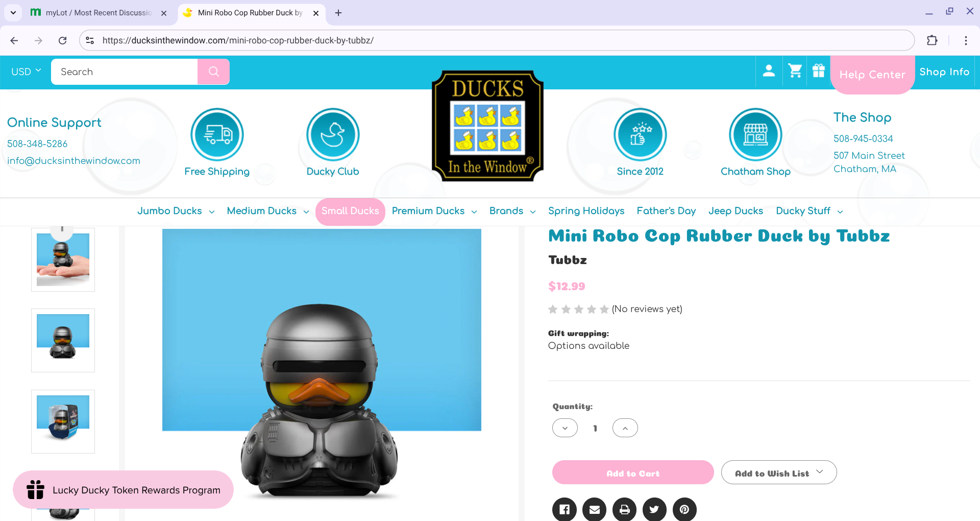This screenshot has width=980, height=521.
Task: Share product on Twitter
Action: 654,509
